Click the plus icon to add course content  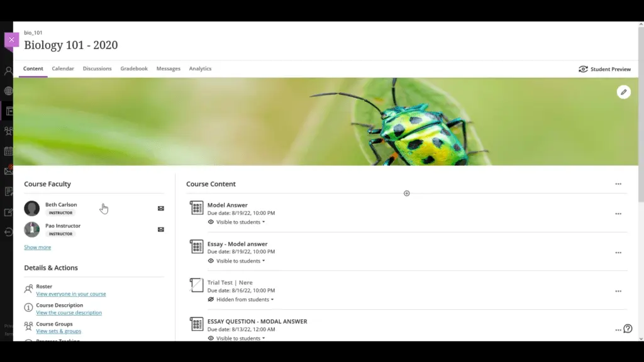[407, 194]
